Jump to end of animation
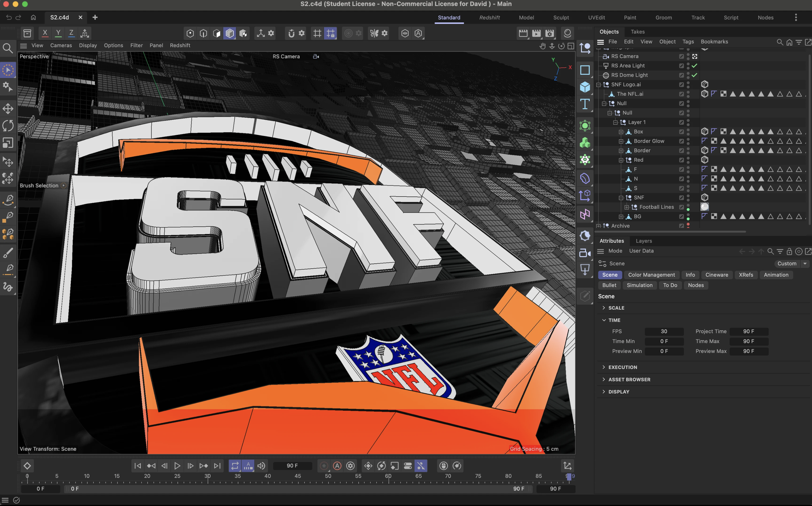The height and width of the screenshot is (506, 812). (x=217, y=465)
